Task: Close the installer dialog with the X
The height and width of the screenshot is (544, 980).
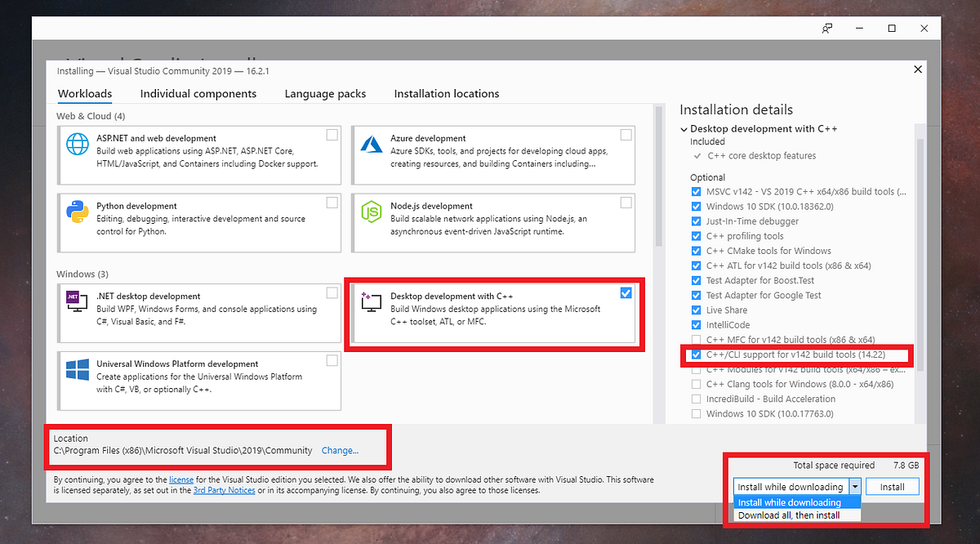Action: point(918,70)
